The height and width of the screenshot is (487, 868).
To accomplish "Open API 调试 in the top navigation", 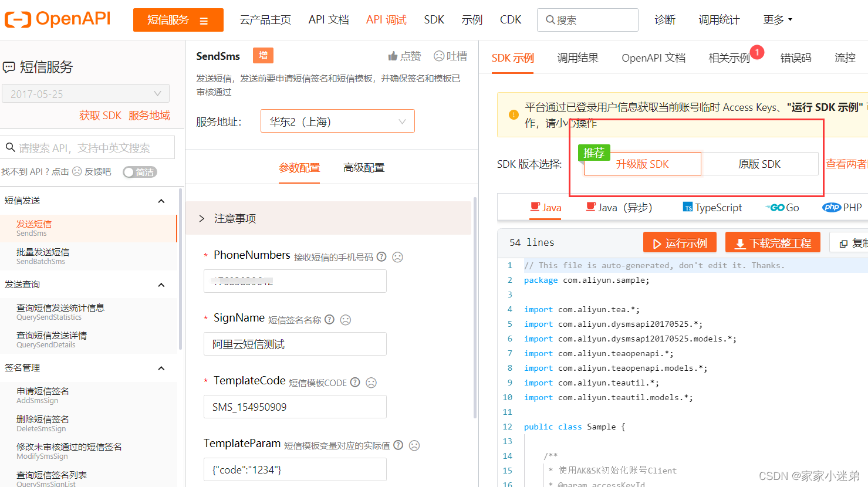I will coord(386,19).
